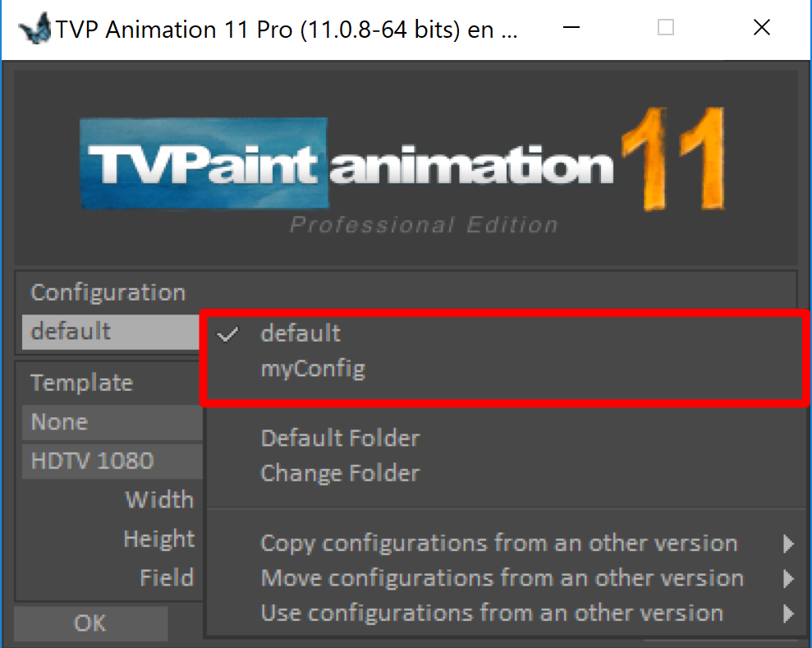The image size is (812, 648).
Task: Open the Configuration default dropdown
Action: pos(111,331)
